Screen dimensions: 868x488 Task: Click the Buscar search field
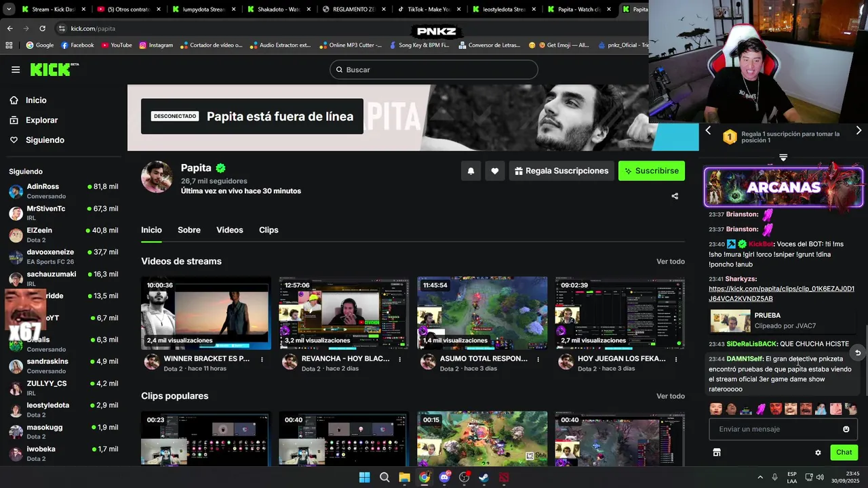(x=434, y=70)
